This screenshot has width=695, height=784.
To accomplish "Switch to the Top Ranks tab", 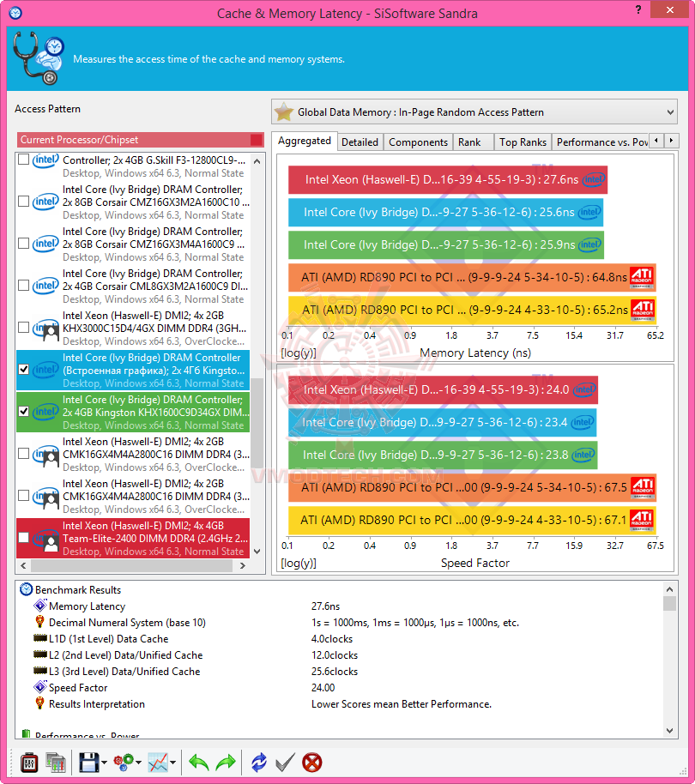I will (523, 142).
